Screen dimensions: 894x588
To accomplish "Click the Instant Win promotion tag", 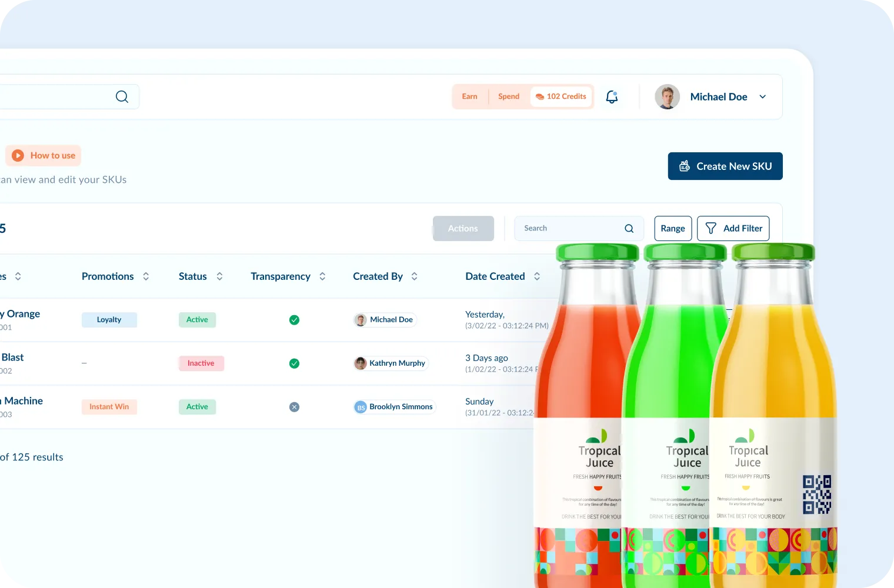I will point(109,407).
